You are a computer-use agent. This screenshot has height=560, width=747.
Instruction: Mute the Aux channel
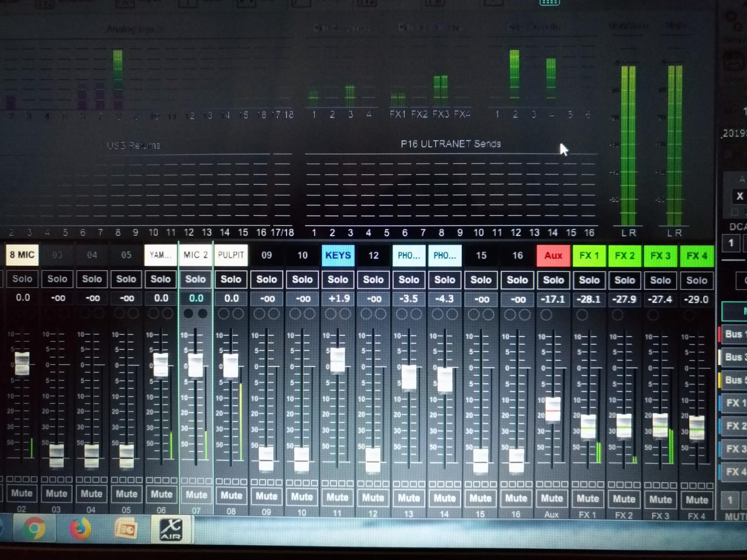point(552,498)
